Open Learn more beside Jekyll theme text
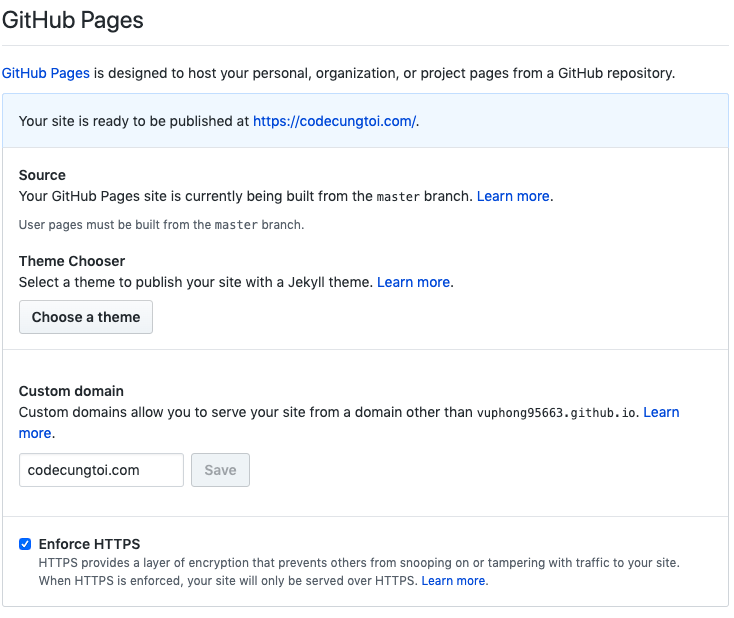 click(x=413, y=282)
